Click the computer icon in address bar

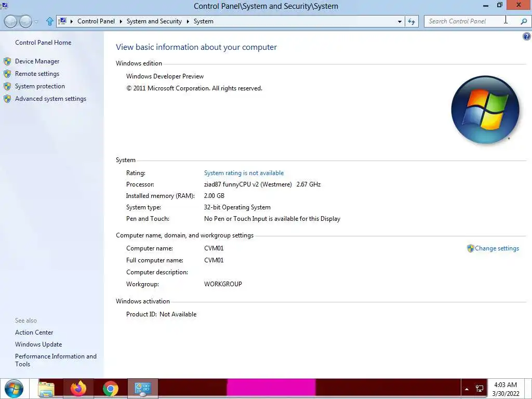pos(62,21)
